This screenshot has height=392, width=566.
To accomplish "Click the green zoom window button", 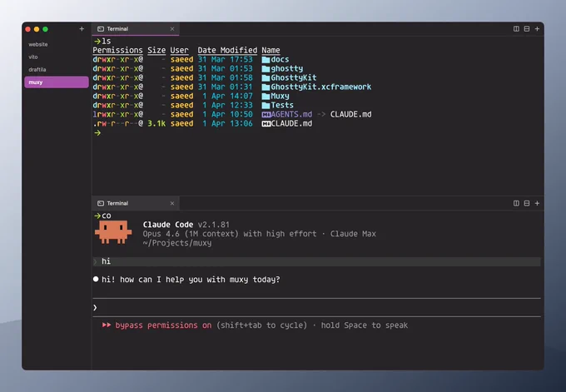I will pos(45,29).
